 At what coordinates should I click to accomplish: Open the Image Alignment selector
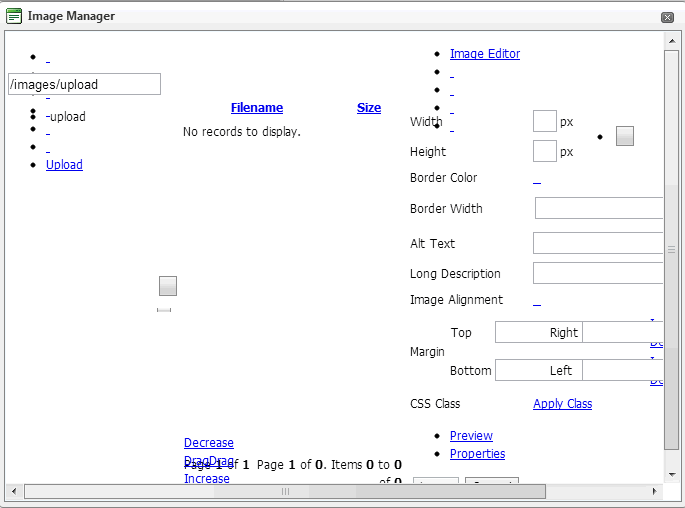[537, 301]
